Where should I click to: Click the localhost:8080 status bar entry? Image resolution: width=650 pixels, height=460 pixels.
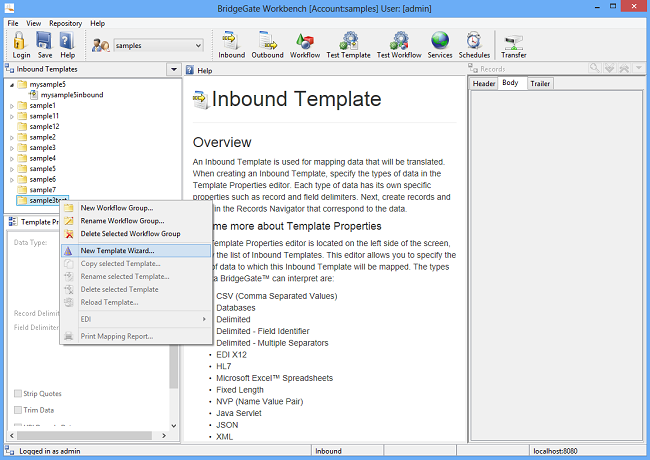pos(555,451)
